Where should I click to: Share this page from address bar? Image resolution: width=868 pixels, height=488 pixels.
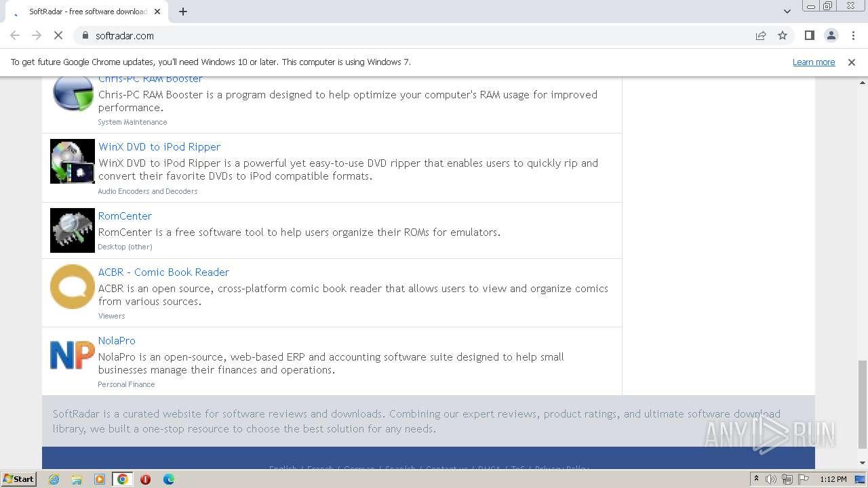[x=761, y=35]
